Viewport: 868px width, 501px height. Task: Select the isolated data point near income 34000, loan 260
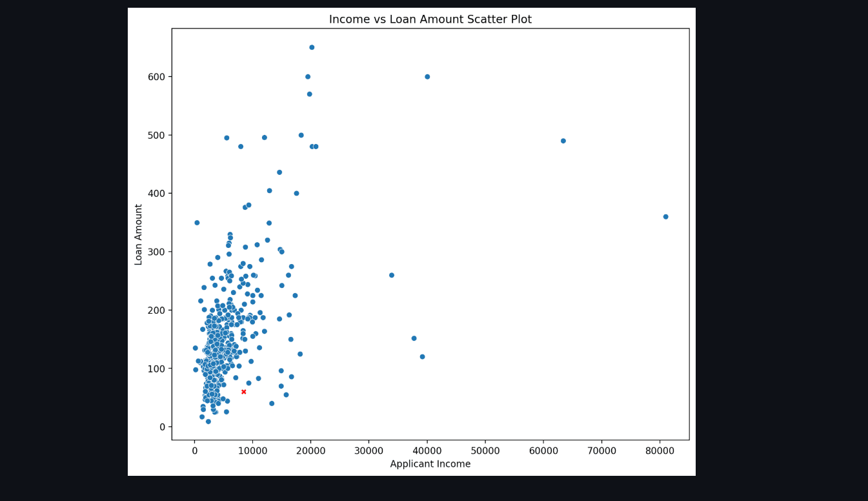click(x=391, y=275)
